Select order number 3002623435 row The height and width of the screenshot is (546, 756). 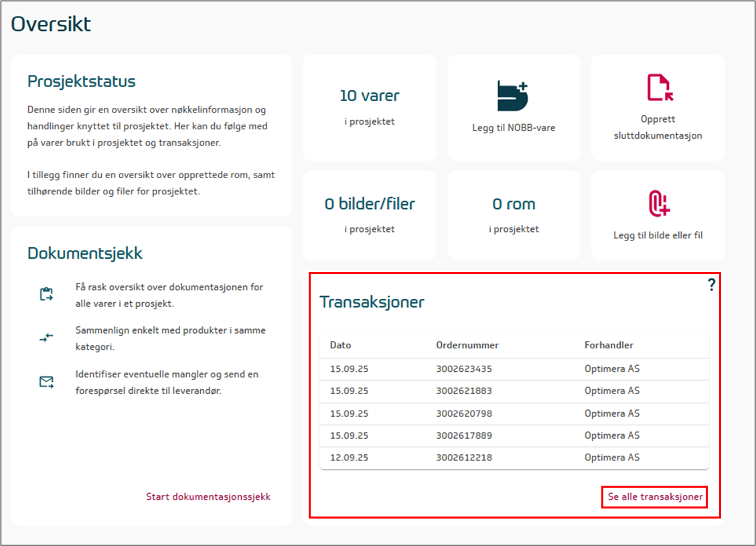(x=463, y=368)
